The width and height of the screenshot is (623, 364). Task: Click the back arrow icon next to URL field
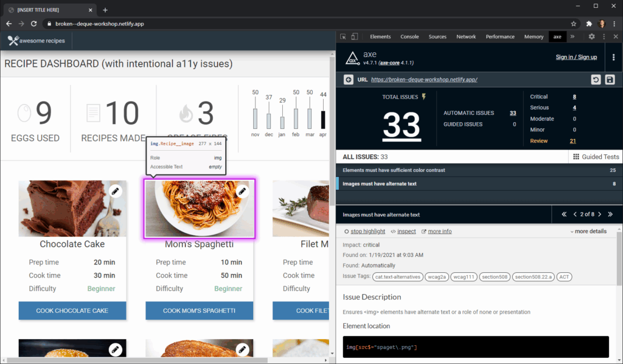tap(348, 79)
